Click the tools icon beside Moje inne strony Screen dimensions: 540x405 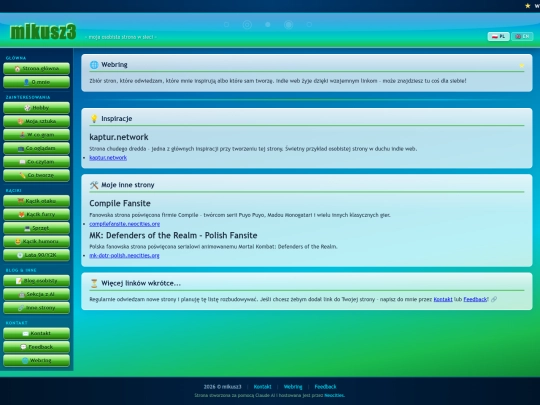tap(94, 185)
